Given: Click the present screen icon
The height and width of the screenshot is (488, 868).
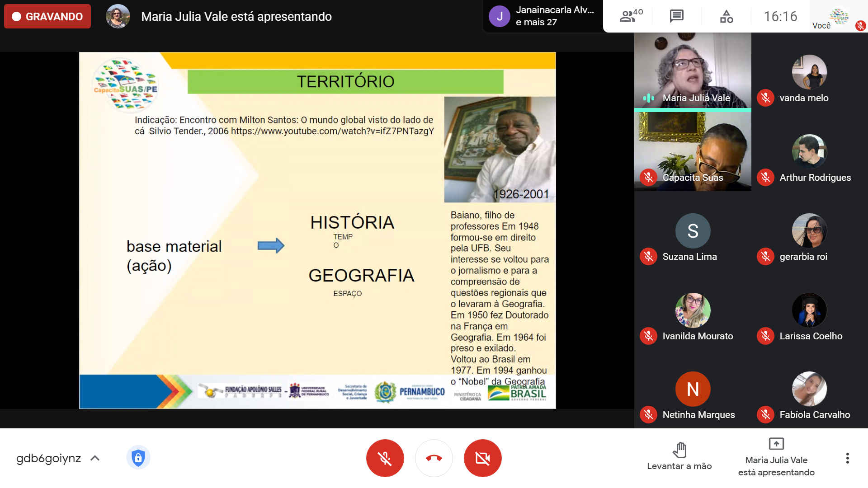Looking at the screenshot, I should [x=776, y=444].
